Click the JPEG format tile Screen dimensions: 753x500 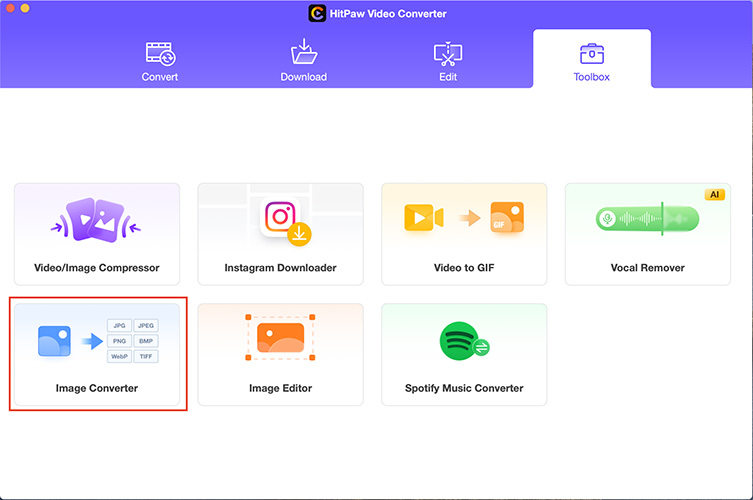pos(146,326)
